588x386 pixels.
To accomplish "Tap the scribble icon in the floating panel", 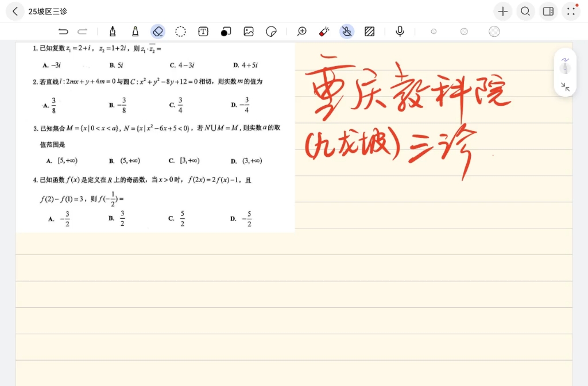I will pos(565,60).
